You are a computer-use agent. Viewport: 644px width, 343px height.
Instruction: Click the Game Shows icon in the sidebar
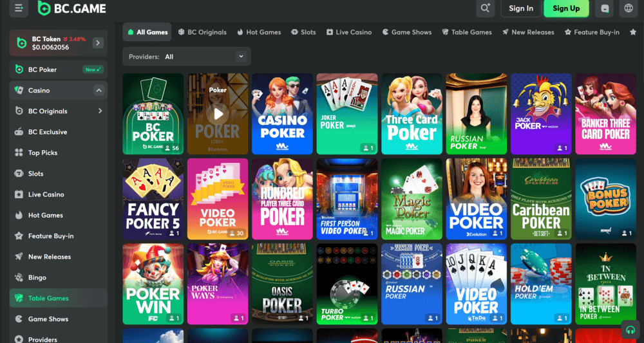19,319
